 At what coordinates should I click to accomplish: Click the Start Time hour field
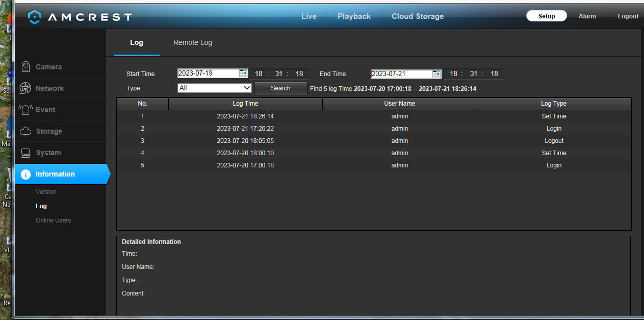[259, 73]
